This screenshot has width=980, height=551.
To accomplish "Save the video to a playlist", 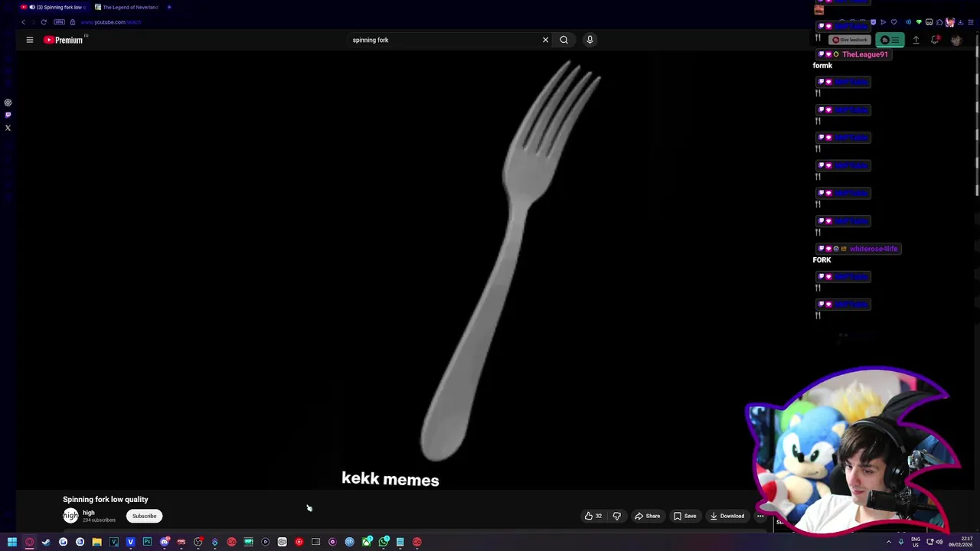I will coord(684,516).
